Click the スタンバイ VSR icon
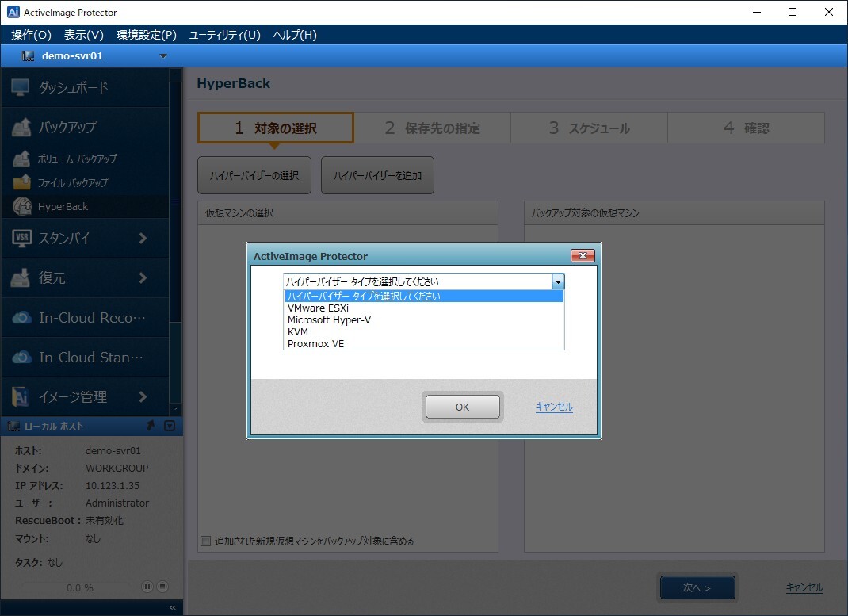Screen dimensions: 848x616 point(21,238)
